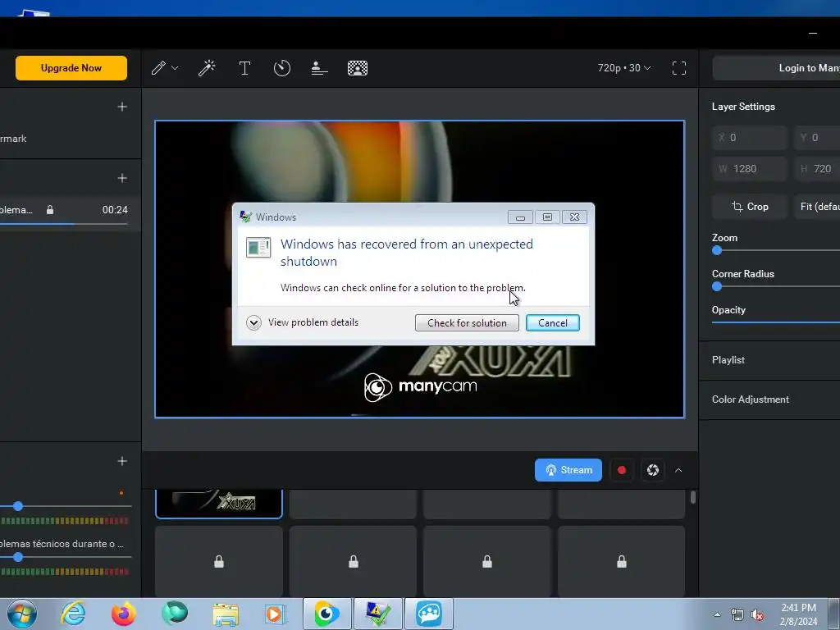Open the media player taskbar icon

click(276, 614)
